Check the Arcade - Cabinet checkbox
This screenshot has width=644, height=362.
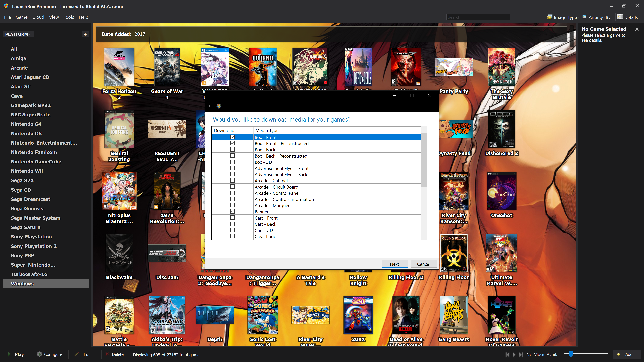point(232,180)
